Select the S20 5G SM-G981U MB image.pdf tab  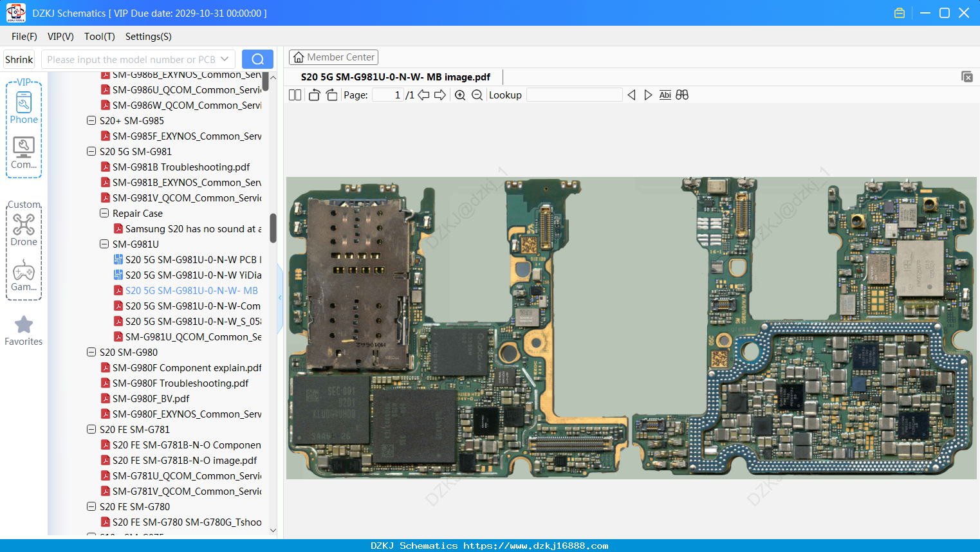point(395,77)
